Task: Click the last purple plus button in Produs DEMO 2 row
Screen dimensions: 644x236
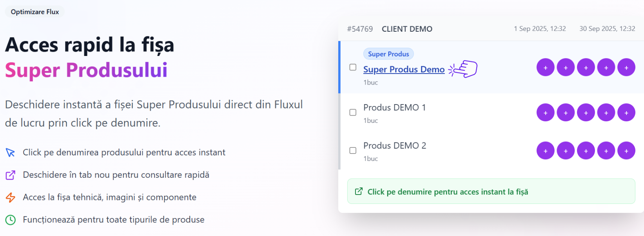Action: pos(626,151)
